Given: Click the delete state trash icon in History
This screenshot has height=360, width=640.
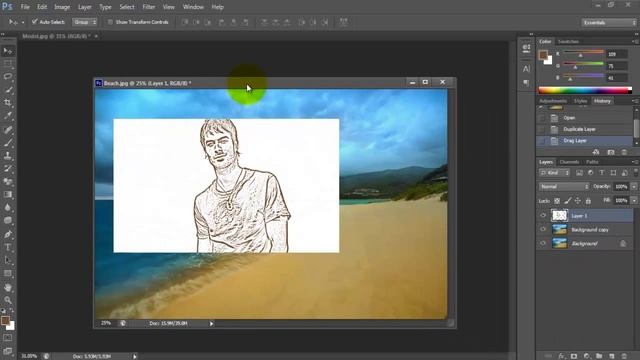Looking at the screenshot, I should click(624, 152).
